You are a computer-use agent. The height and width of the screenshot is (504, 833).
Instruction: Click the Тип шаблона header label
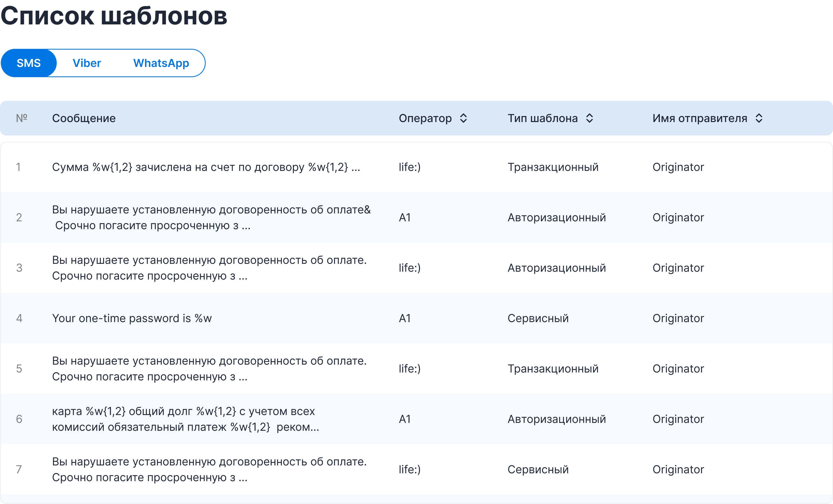(542, 118)
